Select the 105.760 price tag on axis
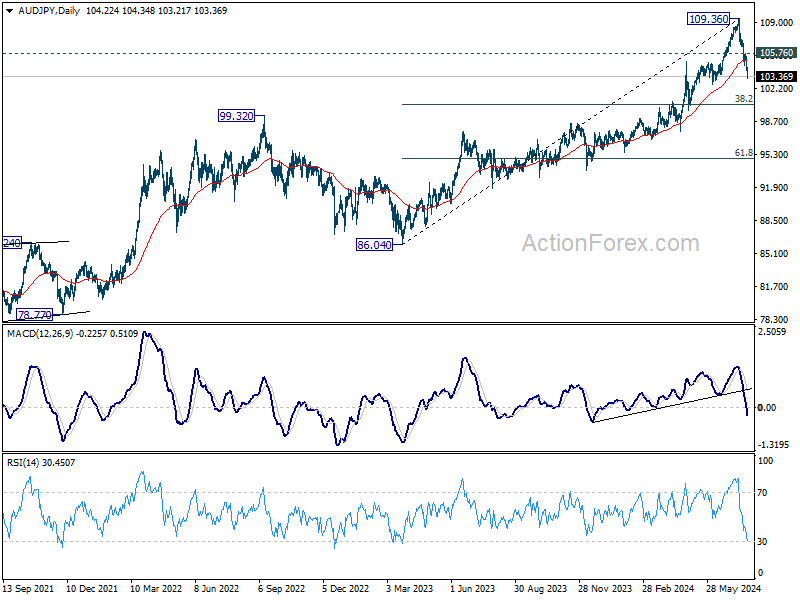Image resolution: width=800 pixels, height=600 pixels. click(776, 53)
